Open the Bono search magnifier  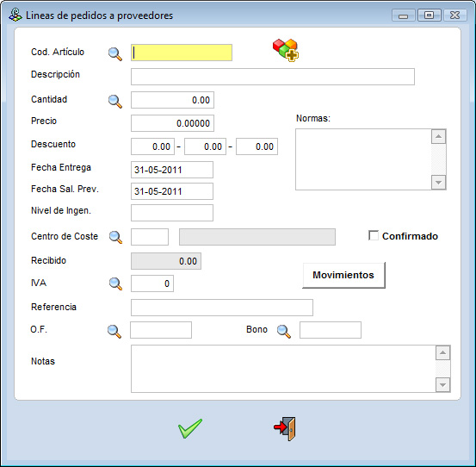284,332
